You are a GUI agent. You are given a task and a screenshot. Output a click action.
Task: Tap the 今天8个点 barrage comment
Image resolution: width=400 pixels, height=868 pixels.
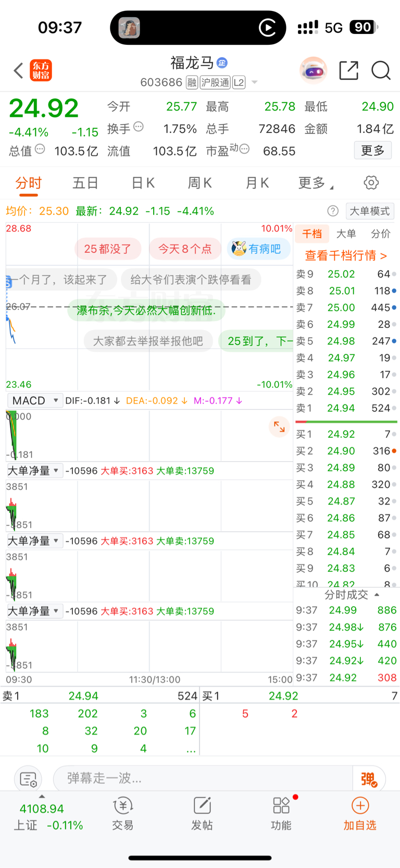[x=185, y=249]
